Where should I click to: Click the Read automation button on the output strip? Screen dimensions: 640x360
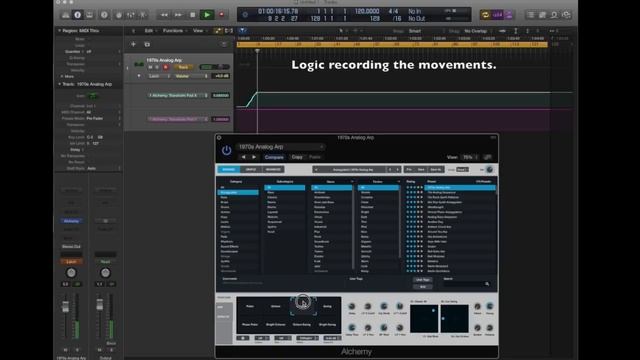point(105,262)
